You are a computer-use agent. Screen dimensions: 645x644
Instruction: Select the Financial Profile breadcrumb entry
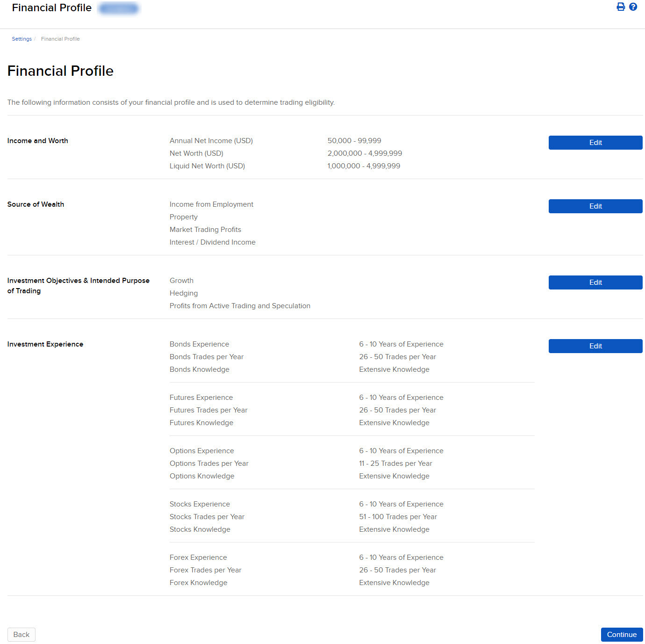[60, 39]
